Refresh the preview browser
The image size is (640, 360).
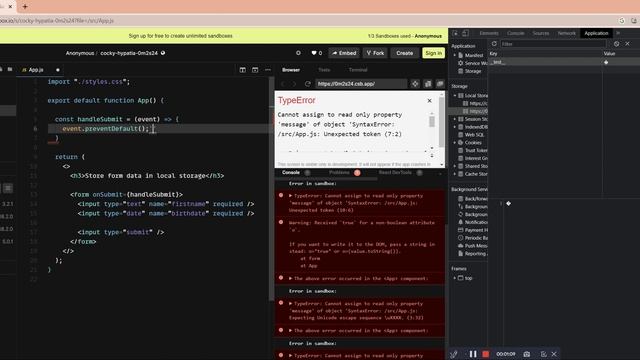click(x=308, y=84)
